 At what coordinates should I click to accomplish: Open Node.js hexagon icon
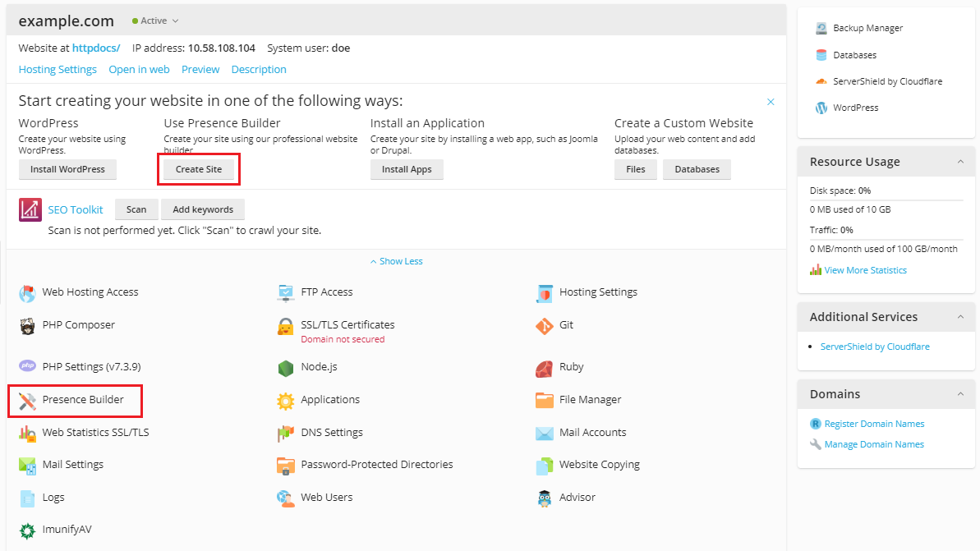tap(286, 368)
